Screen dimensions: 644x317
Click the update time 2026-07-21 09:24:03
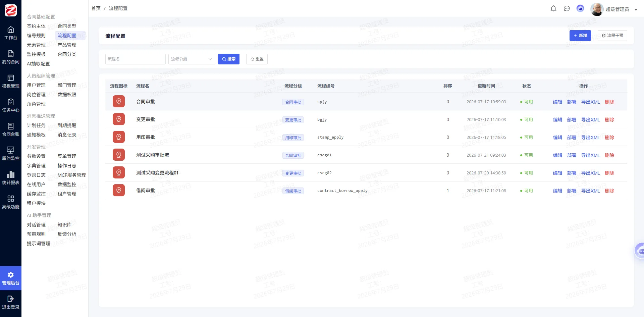[x=486, y=155]
